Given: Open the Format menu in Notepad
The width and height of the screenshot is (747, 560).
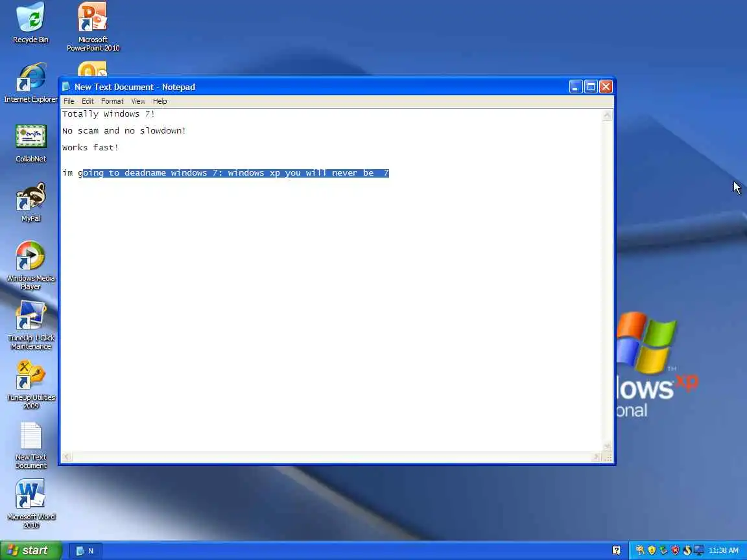Looking at the screenshot, I should (112, 101).
